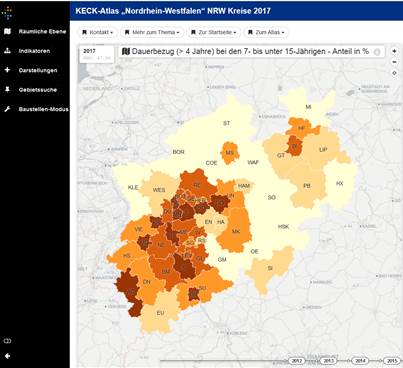Click the Darstellungen plus icon
Viewport: 403px width, 368px height.
coord(7,70)
